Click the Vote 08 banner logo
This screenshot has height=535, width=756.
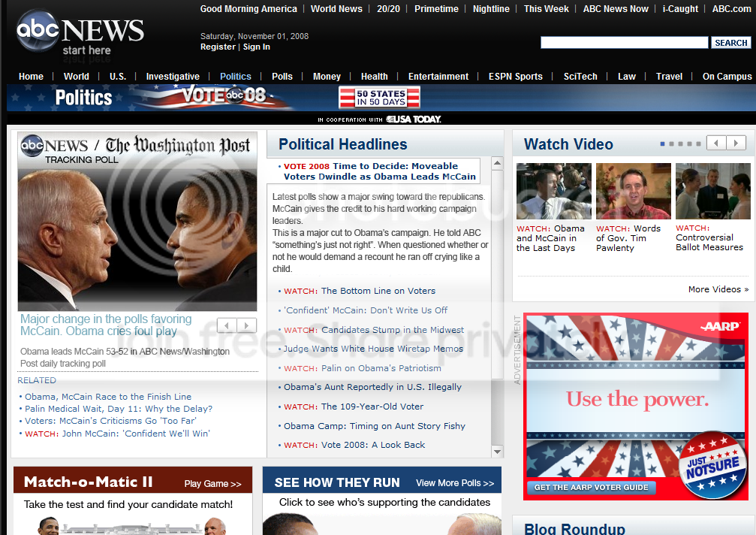pyautogui.click(x=224, y=95)
